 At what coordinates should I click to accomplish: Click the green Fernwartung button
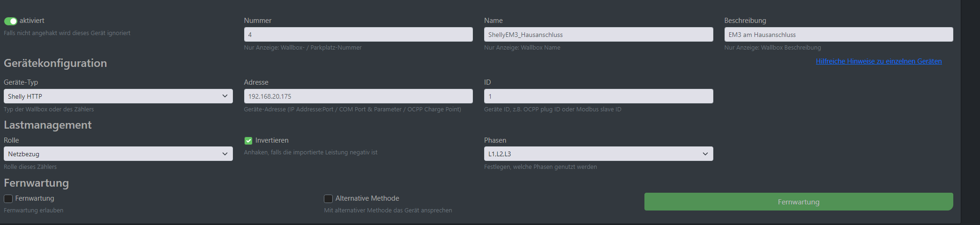(x=799, y=202)
